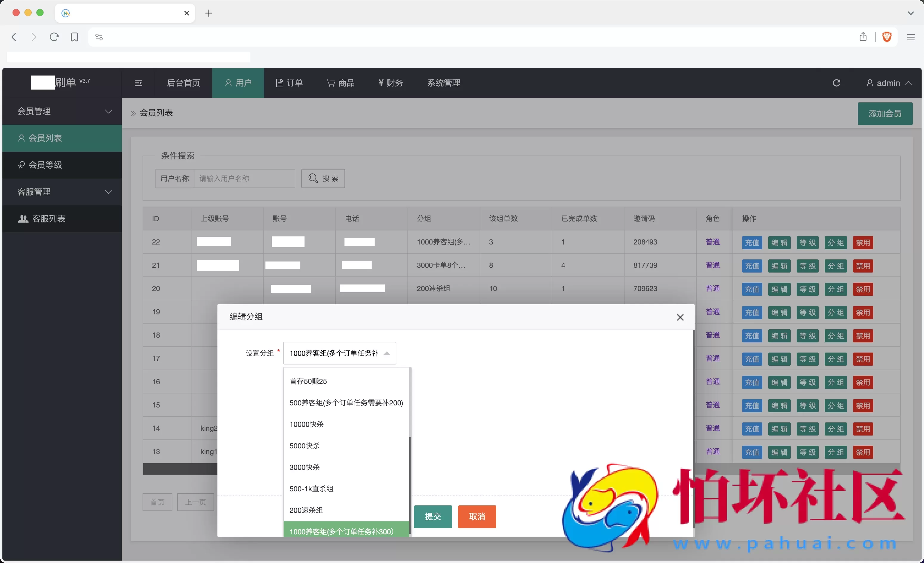Image resolution: width=924 pixels, height=563 pixels.
Task: Select 首存50赚25 option
Action: (346, 381)
